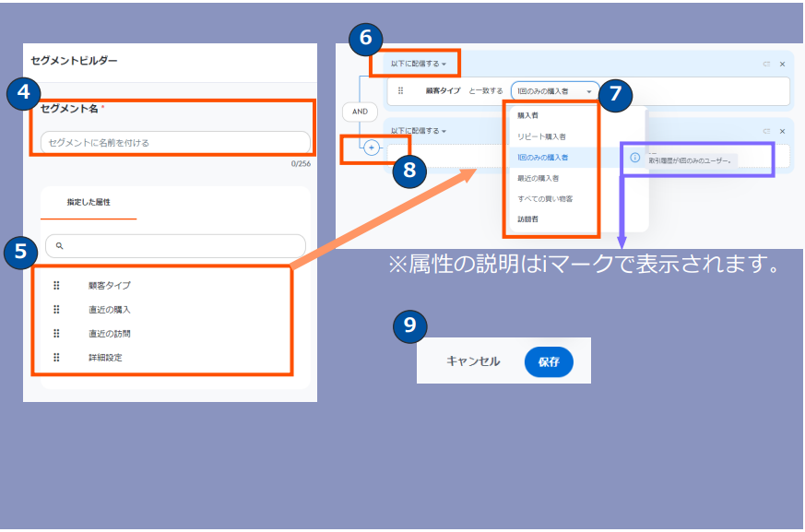Click the info icon beside 1回のみの購入者 option
Screen dimensions: 805x532
[x=634, y=158]
